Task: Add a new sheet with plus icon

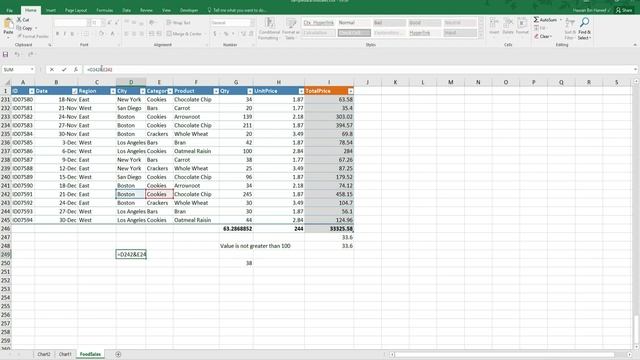Action: 118,354
